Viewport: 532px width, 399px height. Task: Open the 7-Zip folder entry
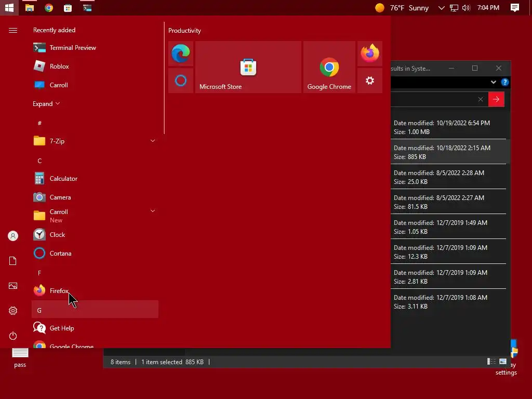click(x=95, y=141)
